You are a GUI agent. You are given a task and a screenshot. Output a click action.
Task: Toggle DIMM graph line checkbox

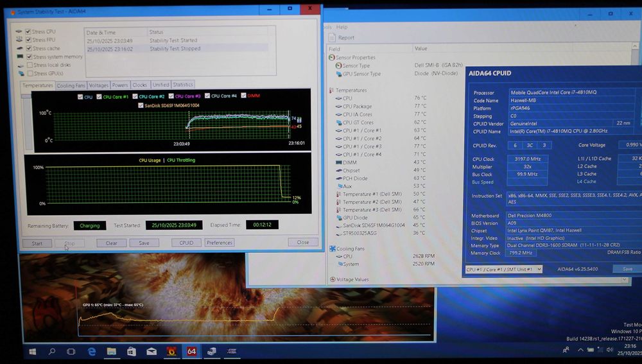pyautogui.click(x=243, y=96)
